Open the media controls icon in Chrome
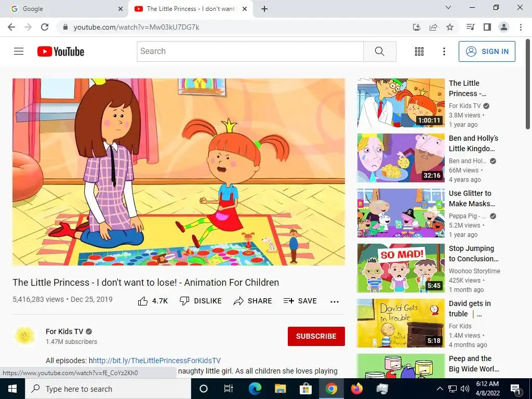532x399 pixels. 470,27
